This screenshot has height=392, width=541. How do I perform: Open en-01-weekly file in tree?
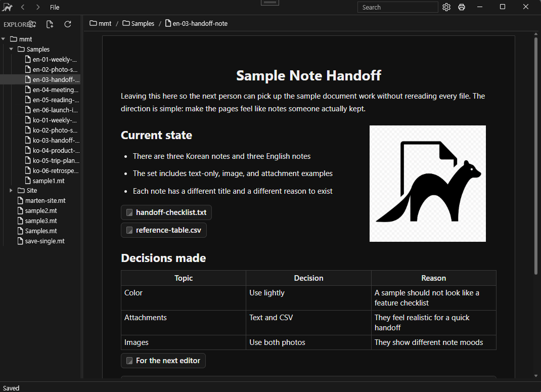click(51, 59)
